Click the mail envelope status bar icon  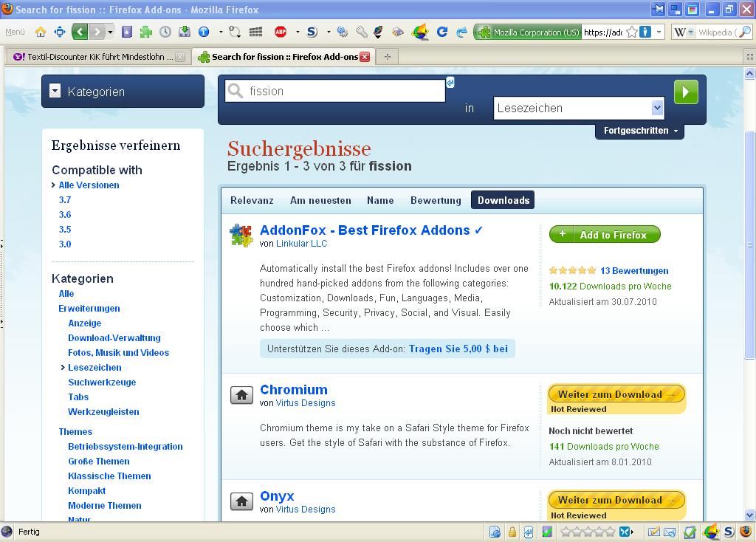pyautogui.click(x=670, y=532)
